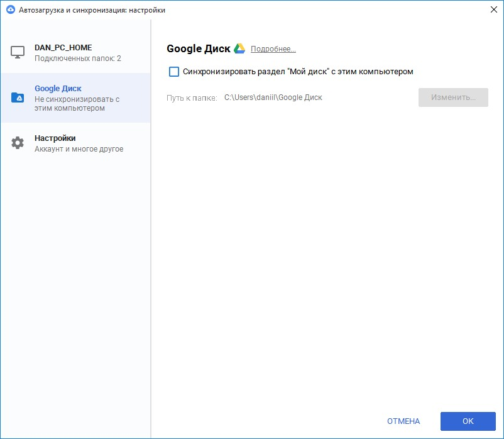
Task: Click the "Аккаунт и многое другое" subtitle
Action: coord(79,149)
